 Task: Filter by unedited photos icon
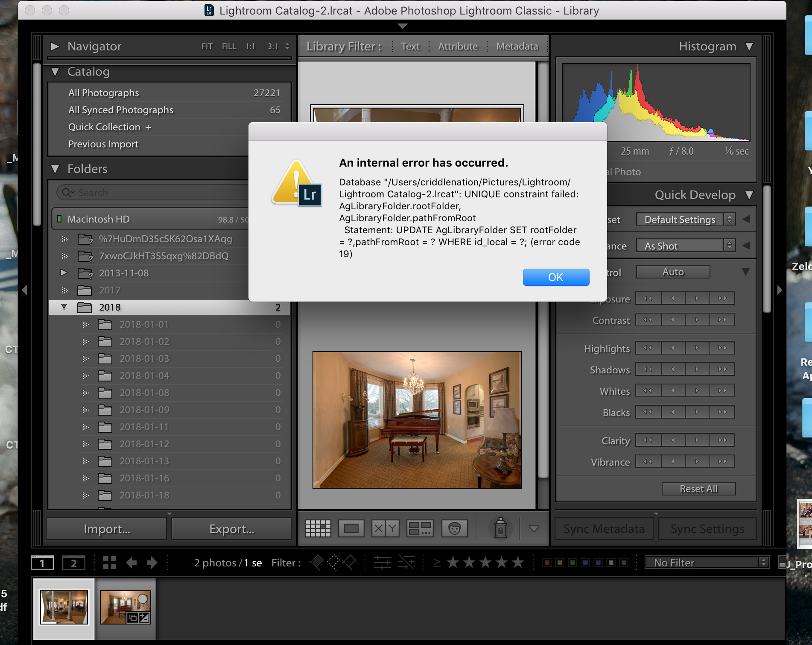(406, 563)
